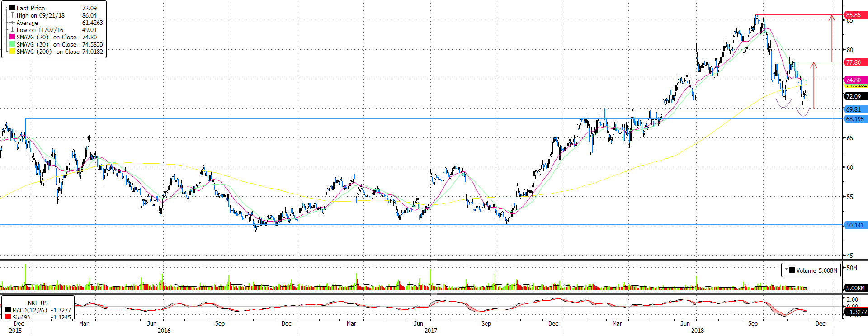
Task: Click the 55 price axis tick label
Action: (x=850, y=197)
